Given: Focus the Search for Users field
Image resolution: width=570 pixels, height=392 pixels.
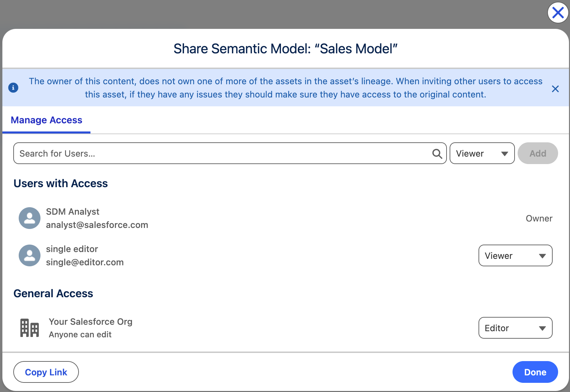Looking at the screenshot, I should 221,154.
